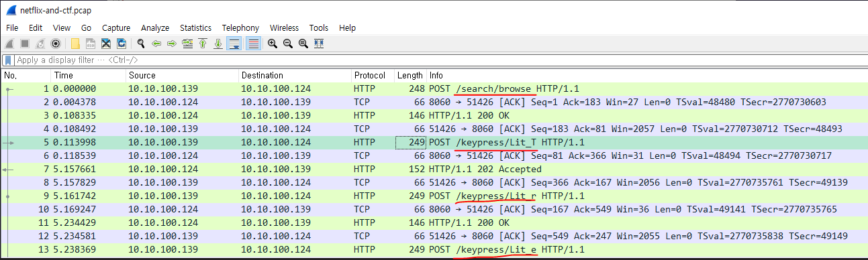Click the Go to first packet icon
The height and width of the screenshot is (260, 868).
pos(203,44)
